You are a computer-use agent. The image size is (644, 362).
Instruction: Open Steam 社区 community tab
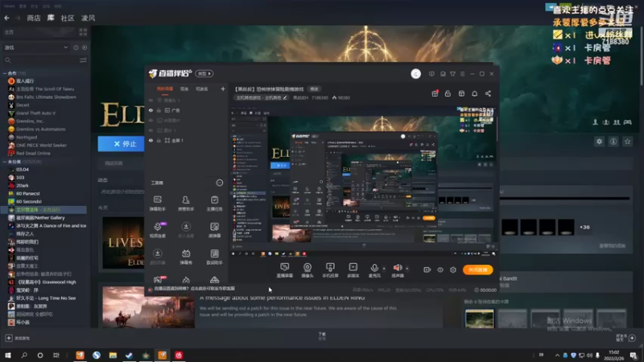[x=68, y=18]
